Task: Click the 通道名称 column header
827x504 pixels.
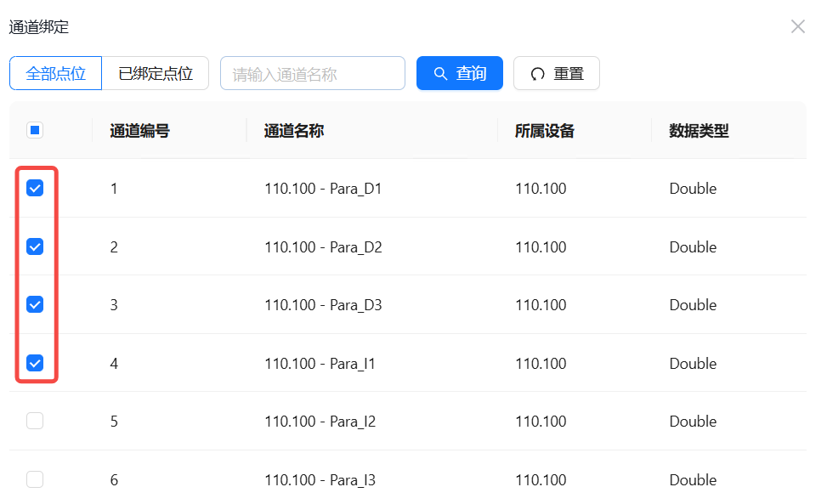Action: (293, 131)
